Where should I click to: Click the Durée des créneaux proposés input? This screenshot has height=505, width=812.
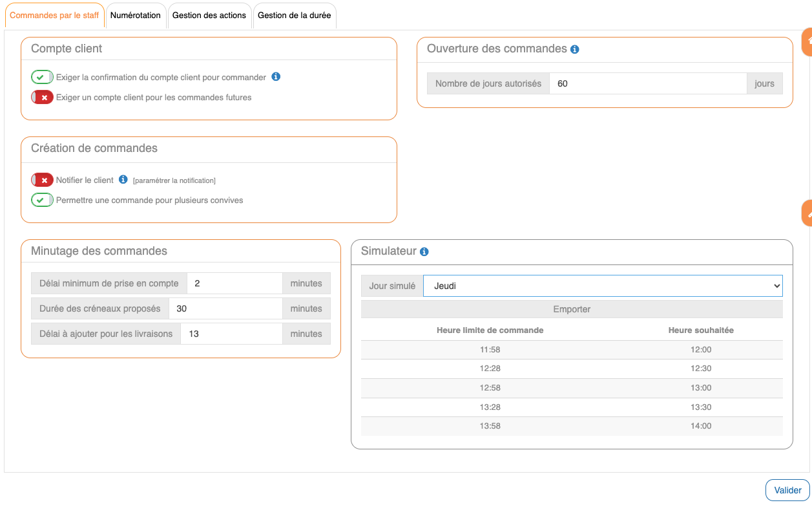point(225,308)
